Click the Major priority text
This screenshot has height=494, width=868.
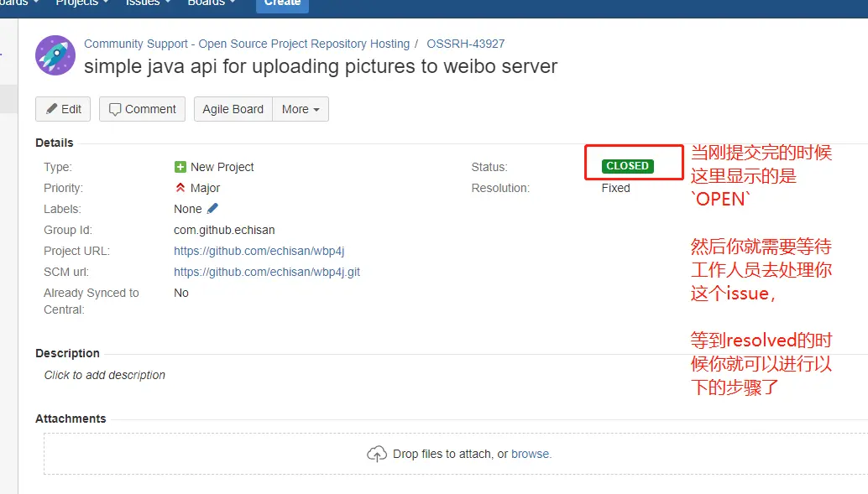point(205,188)
